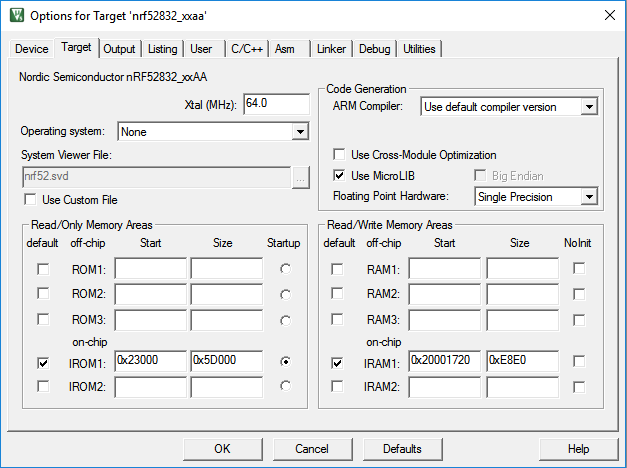Image resolution: width=627 pixels, height=468 pixels.
Task: Check the RAM1 default checkbox
Action: tap(337, 269)
